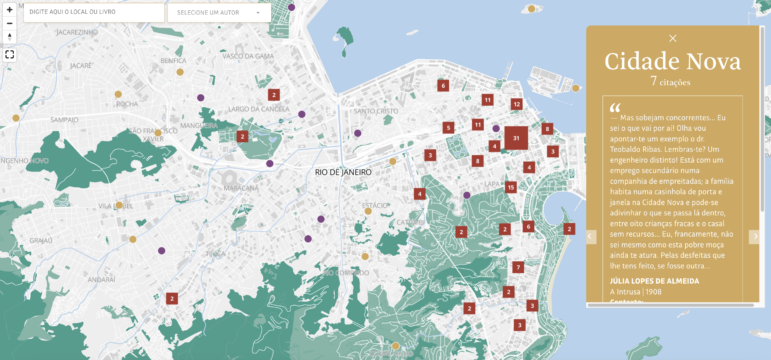The image size is (771, 360).
Task: Click the 2 marker near Andaraí
Action: (172, 298)
